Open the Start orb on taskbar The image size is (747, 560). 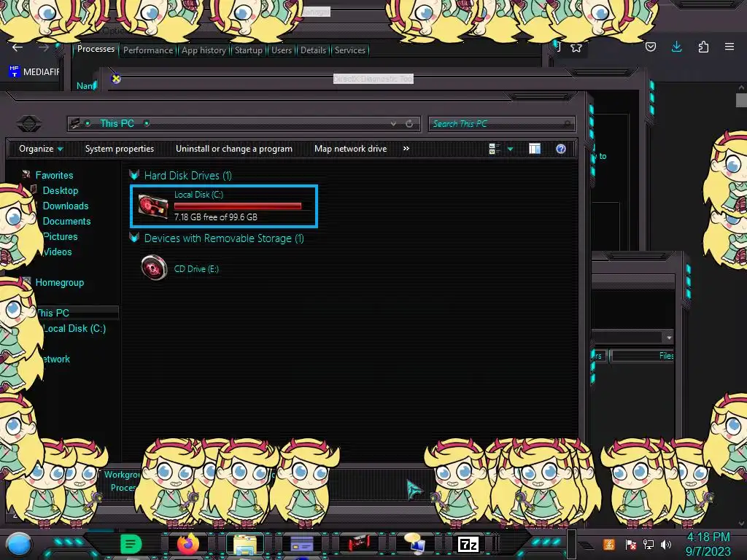click(x=19, y=544)
